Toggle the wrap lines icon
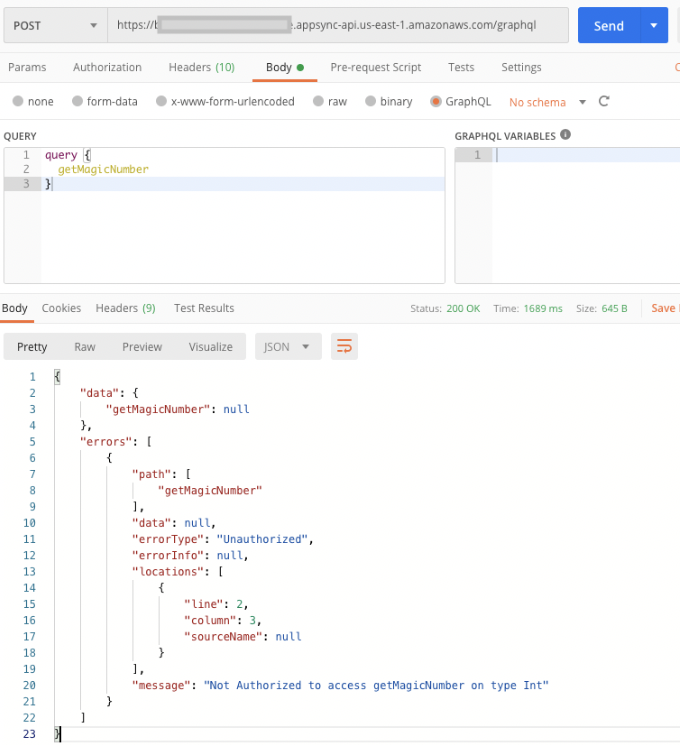Viewport: 685px width, 745px height. point(344,347)
